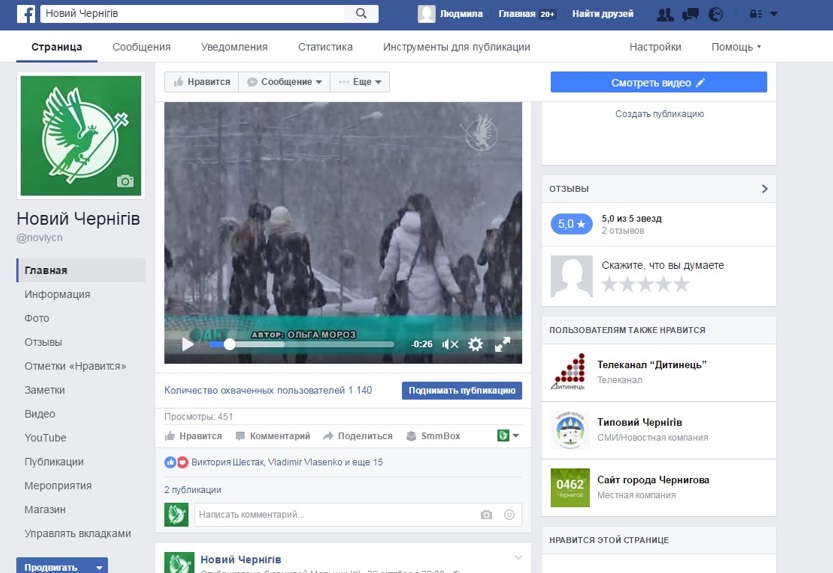Select Фото in left sidebar

(x=37, y=318)
